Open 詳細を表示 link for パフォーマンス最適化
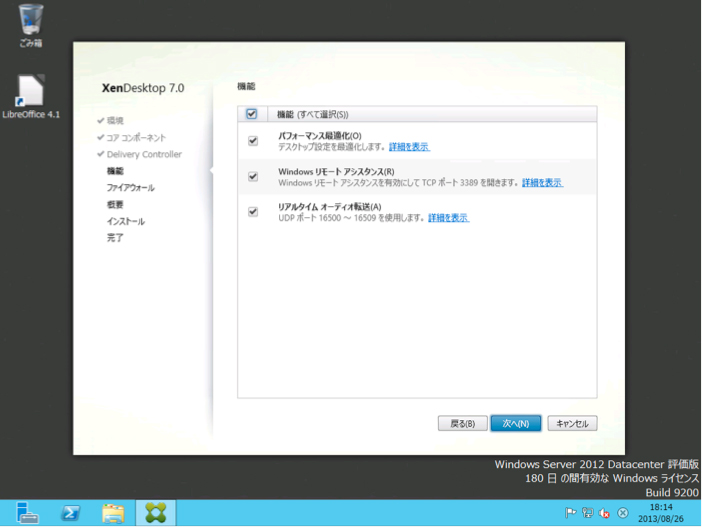The width and height of the screenshot is (702, 527). coord(409,147)
